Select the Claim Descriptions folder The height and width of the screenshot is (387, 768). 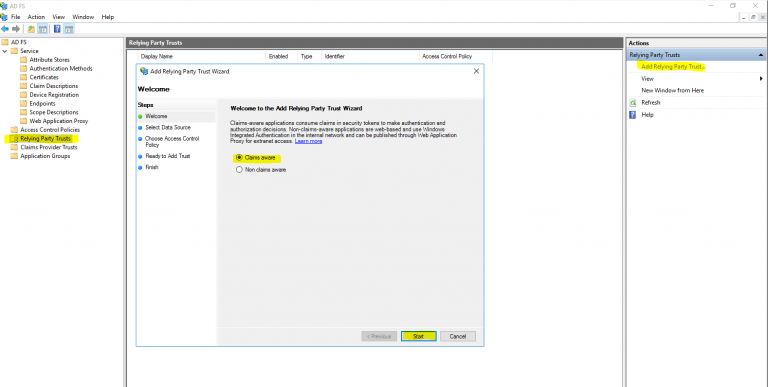tap(53, 86)
